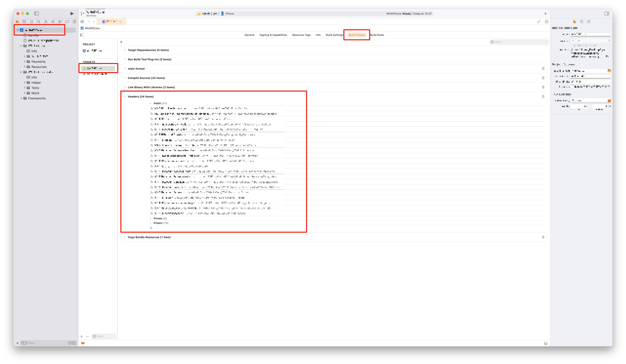Add a new build phase
Viewport: 626px width, 364px height.
[x=121, y=42]
